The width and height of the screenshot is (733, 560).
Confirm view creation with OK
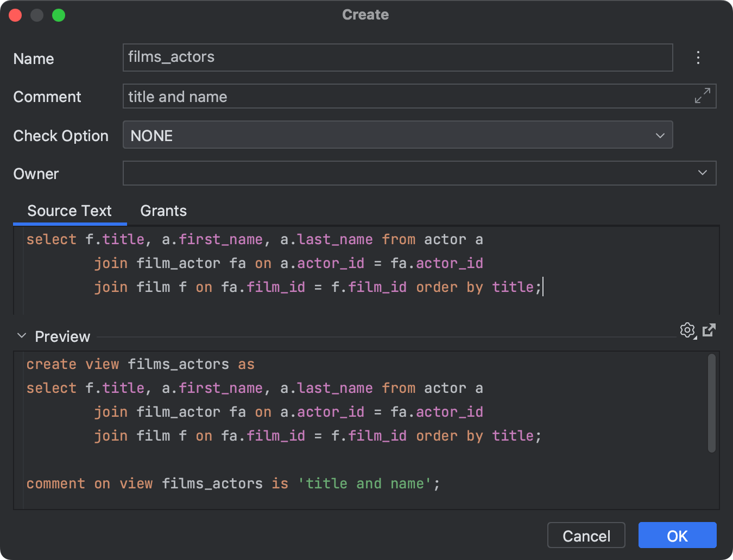point(677,535)
